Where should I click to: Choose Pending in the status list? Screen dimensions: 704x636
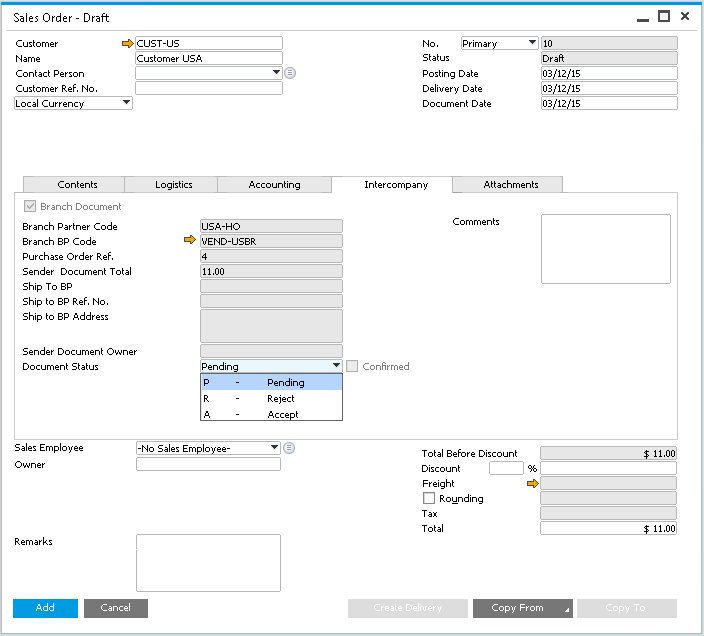coord(271,382)
